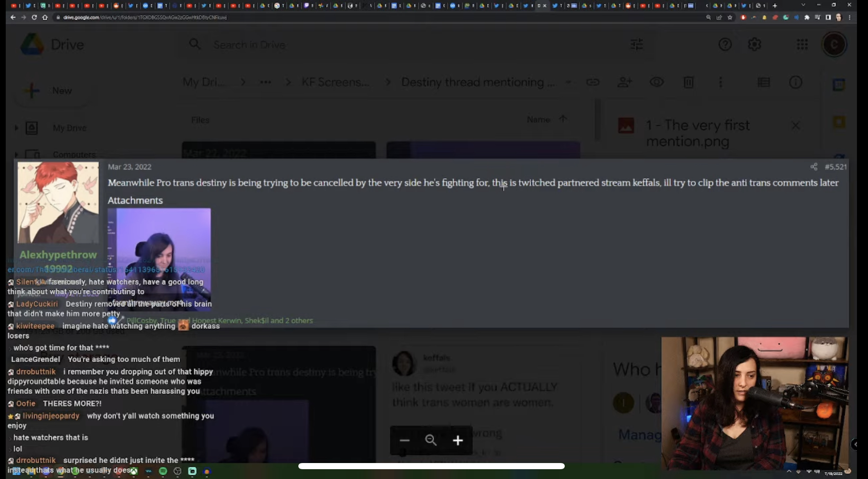This screenshot has width=868, height=479.
Task: Toggle the View details info icon
Action: 795,82
